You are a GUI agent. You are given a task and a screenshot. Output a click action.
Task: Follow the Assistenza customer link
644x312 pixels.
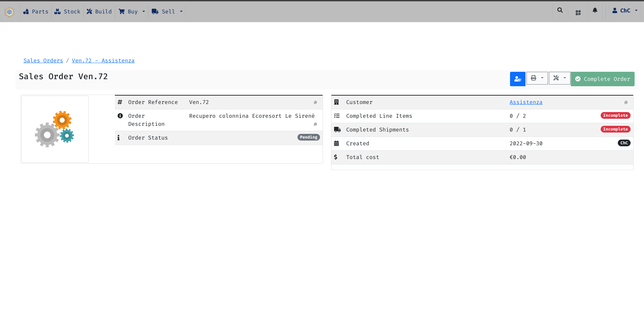[526, 102]
